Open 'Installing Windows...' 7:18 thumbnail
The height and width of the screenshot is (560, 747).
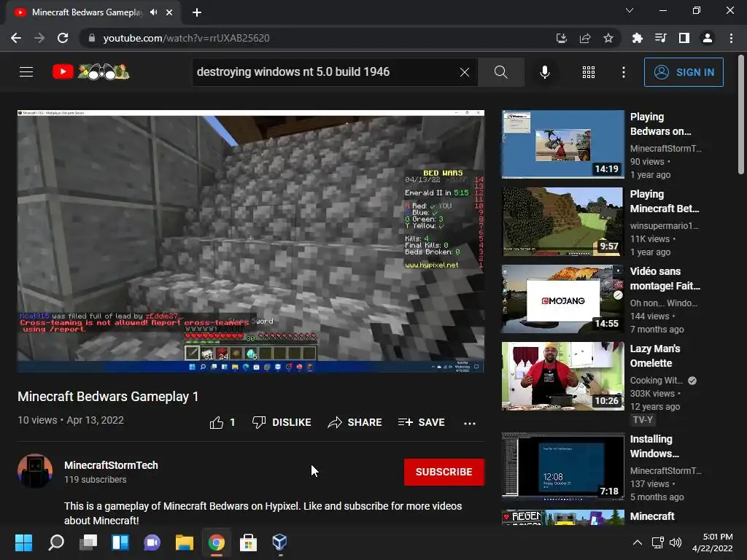562,467
